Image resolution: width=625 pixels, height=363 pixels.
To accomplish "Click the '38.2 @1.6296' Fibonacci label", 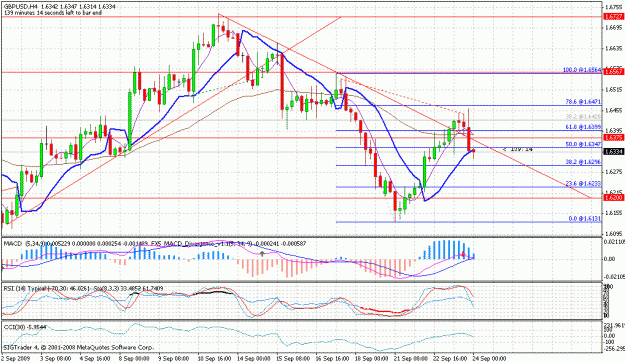I will click(583, 162).
